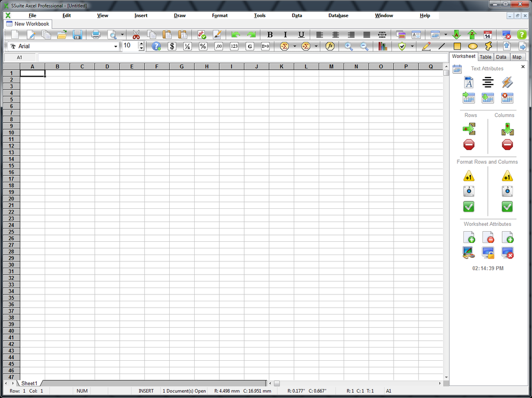Toggle bold formatting
532x398 pixels.
coord(270,35)
